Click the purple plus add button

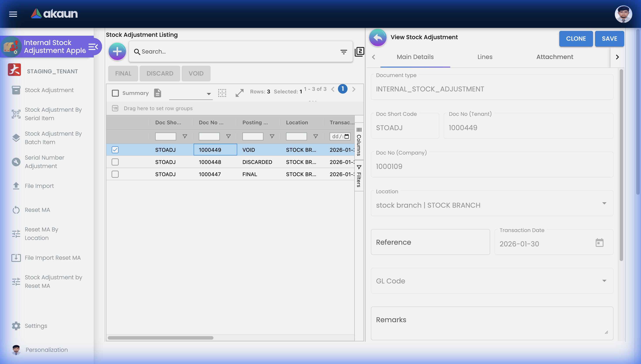point(117,51)
